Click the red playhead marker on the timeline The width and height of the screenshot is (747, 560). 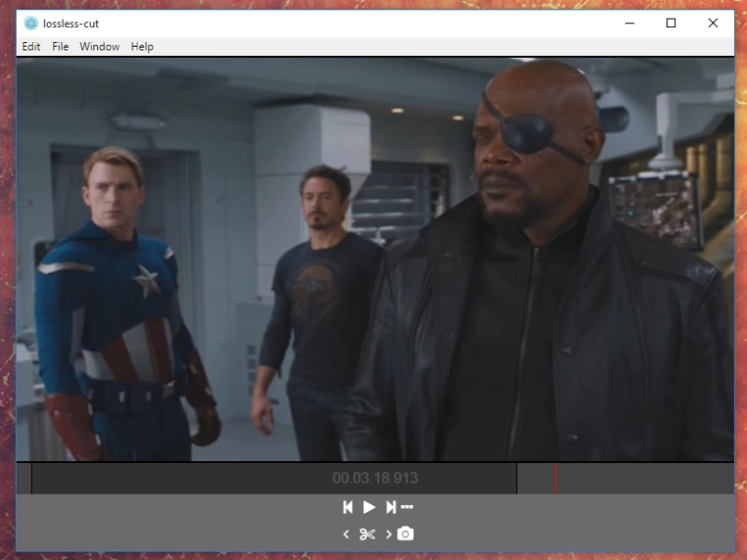coord(556,478)
